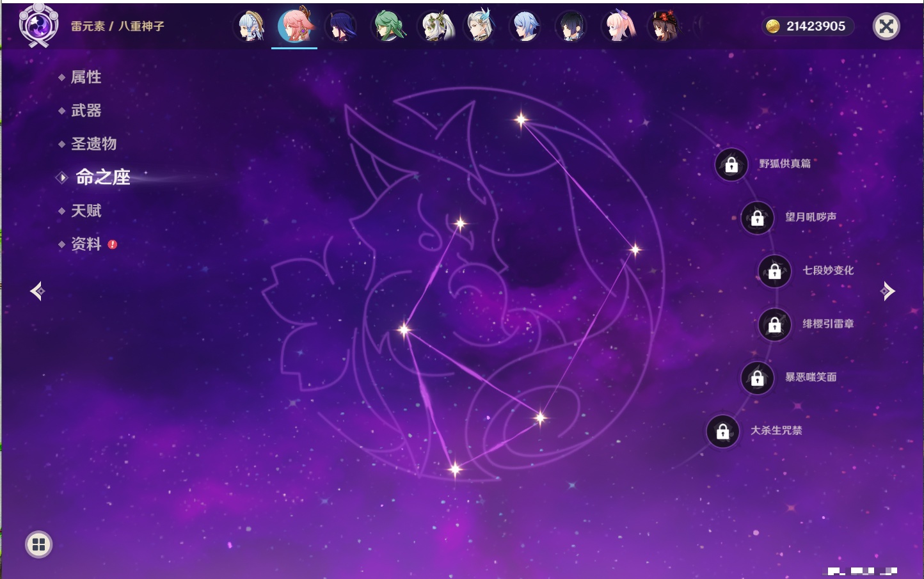Go to next character with right arrow
Viewport: 924px width, 579px height.
point(888,291)
